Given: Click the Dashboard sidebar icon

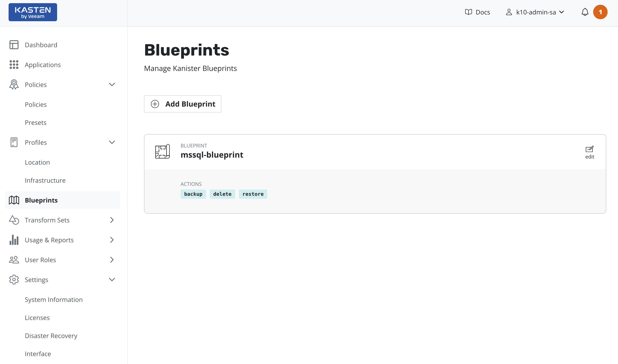Looking at the screenshot, I should (x=14, y=45).
